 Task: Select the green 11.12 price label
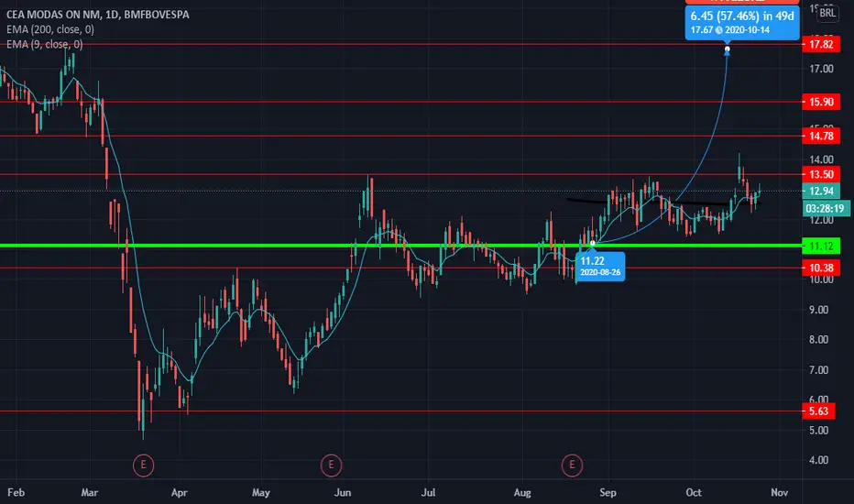821,247
